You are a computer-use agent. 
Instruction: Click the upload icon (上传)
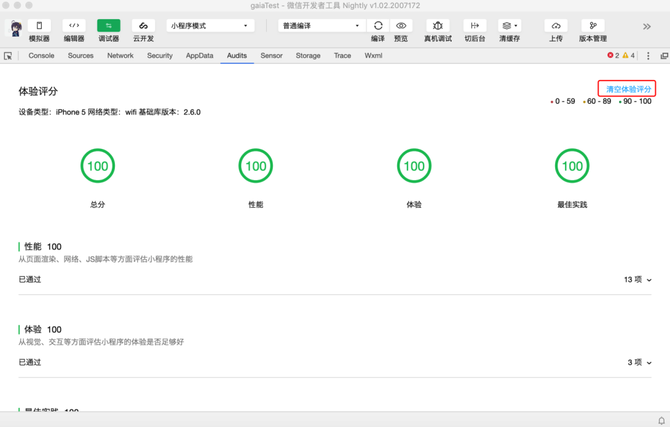point(556,26)
